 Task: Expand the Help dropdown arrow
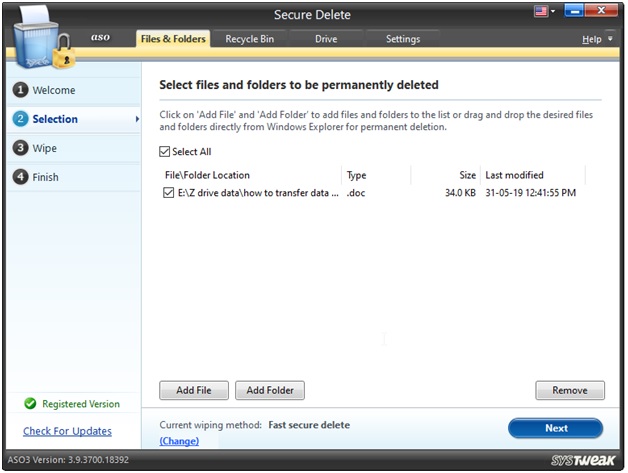(610, 39)
